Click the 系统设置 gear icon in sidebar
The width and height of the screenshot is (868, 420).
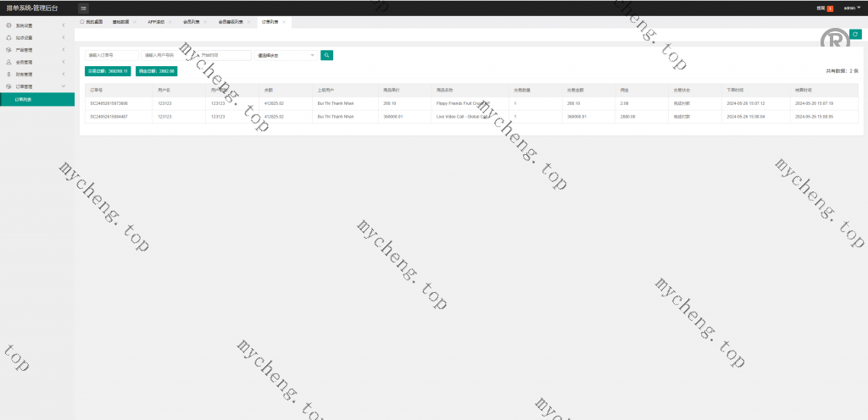[x=9, y=26]
